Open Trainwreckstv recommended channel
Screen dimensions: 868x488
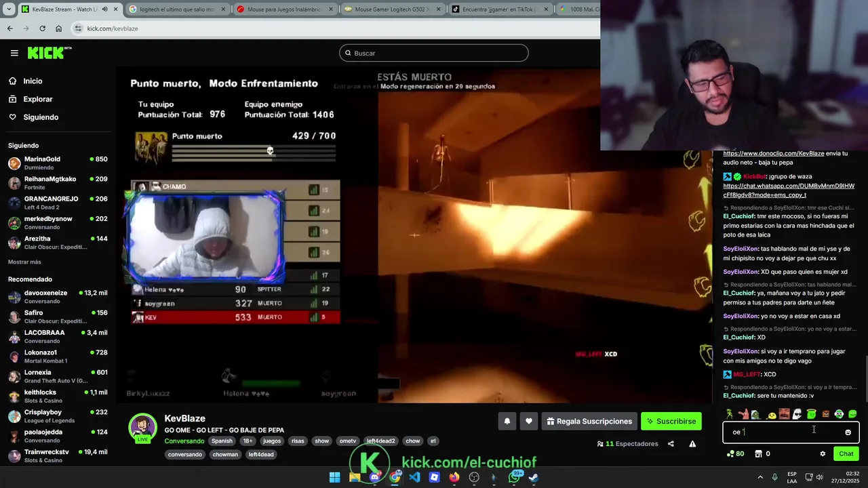click(58, 455)
